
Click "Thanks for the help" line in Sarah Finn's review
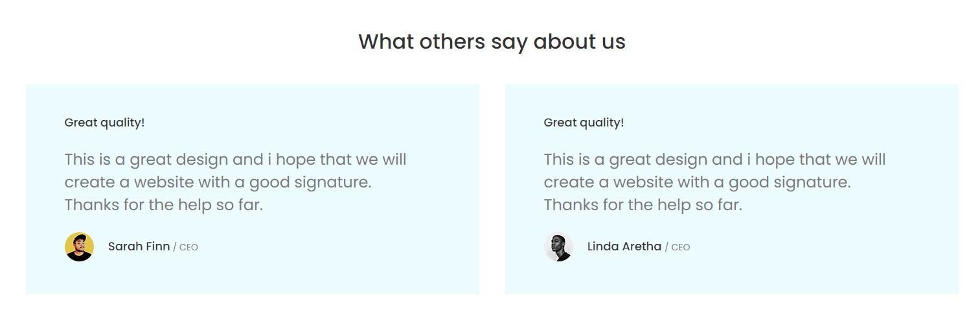point(164,205)
